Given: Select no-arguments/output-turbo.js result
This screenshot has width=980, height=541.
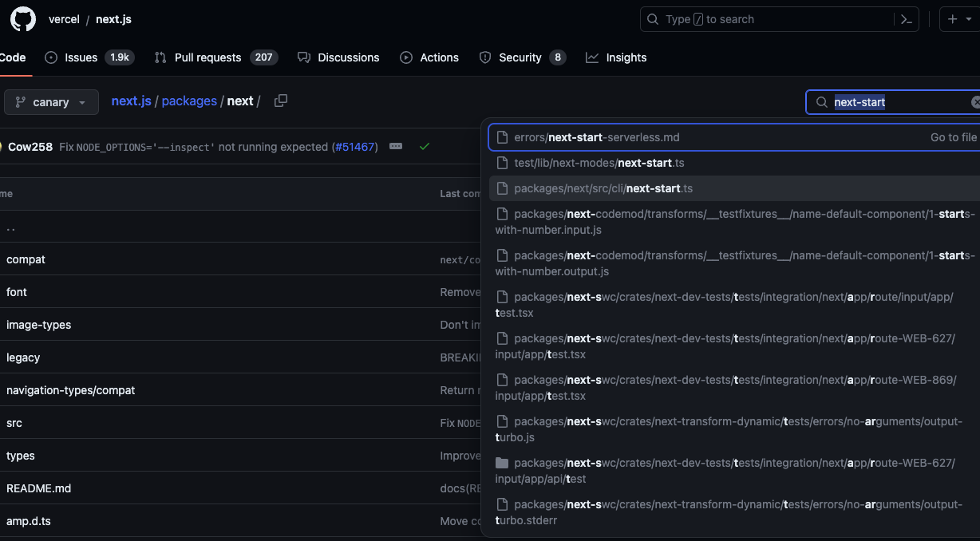Looking at the screenshot, I should click(x=734, y=429).
